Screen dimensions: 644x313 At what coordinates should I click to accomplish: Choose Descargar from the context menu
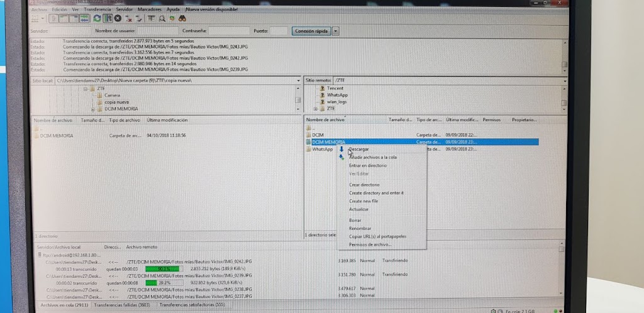tap(358, 149)
